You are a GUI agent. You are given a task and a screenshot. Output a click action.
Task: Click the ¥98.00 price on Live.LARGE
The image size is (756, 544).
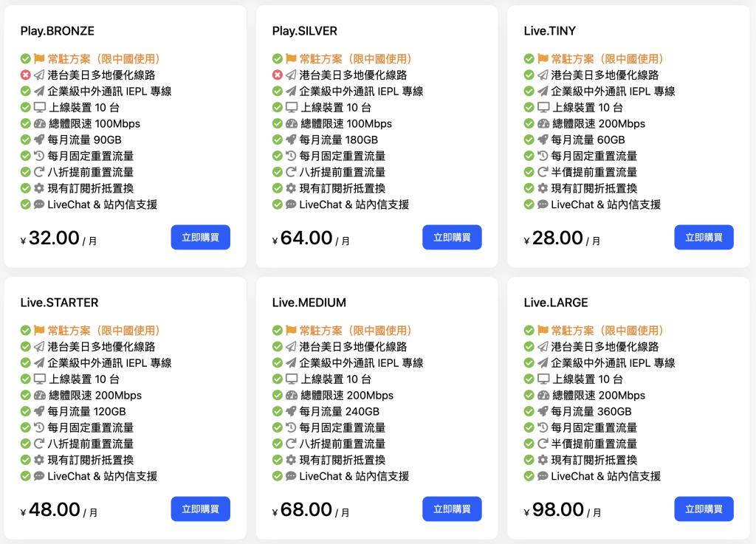558,510
